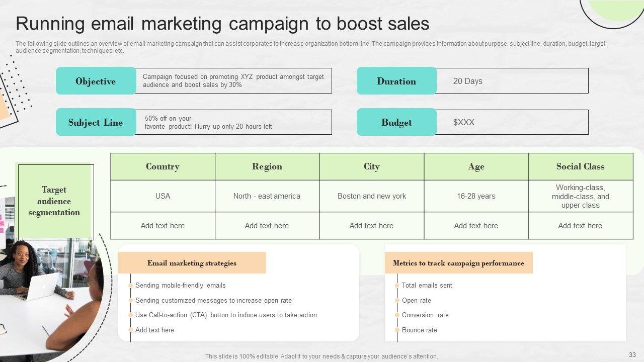The height and width of the screenshot is (362, 644).
Task: Click the Country column header
Action: coord(163,166)
